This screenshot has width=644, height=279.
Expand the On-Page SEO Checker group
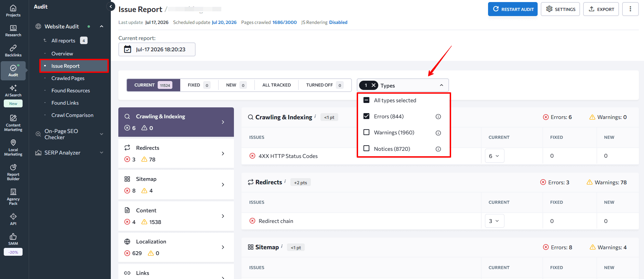click(x=102, y=134)
